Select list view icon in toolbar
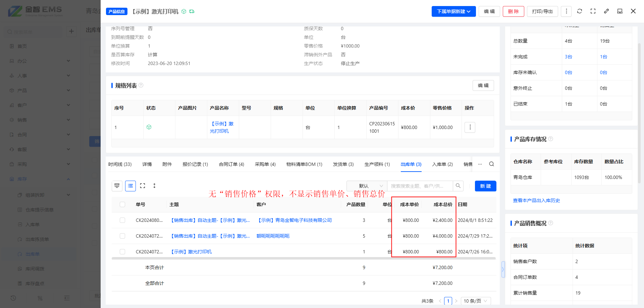644x308 pixels. tap(130, 186)
